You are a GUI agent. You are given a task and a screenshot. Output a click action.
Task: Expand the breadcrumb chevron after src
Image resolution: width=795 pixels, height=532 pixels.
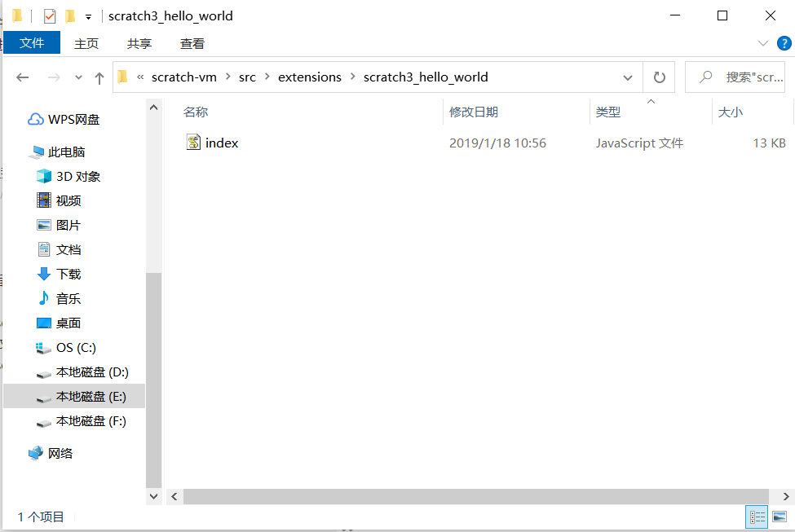[267, 77]
